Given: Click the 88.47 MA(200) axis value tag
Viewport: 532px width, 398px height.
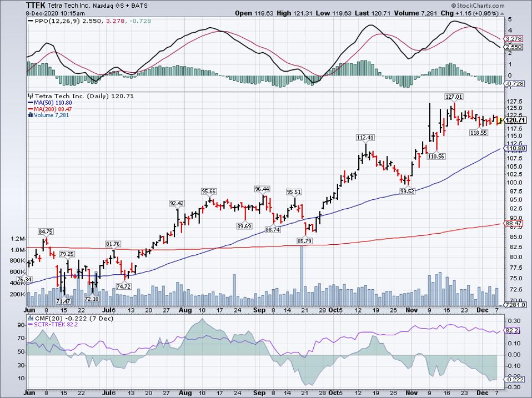Looking at the screenshot, I should [514, 223].
